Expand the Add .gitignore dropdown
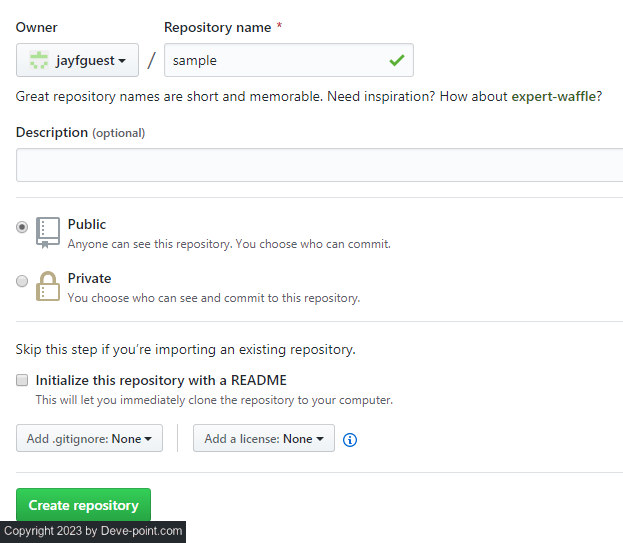Screen dimensions: 623x543 click(x=89, y=439)
